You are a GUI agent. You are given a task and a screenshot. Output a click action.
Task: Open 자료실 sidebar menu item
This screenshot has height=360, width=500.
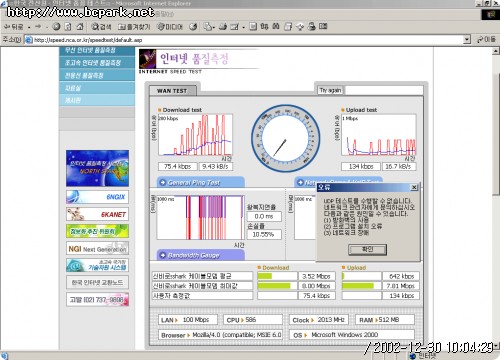point(97,88)
